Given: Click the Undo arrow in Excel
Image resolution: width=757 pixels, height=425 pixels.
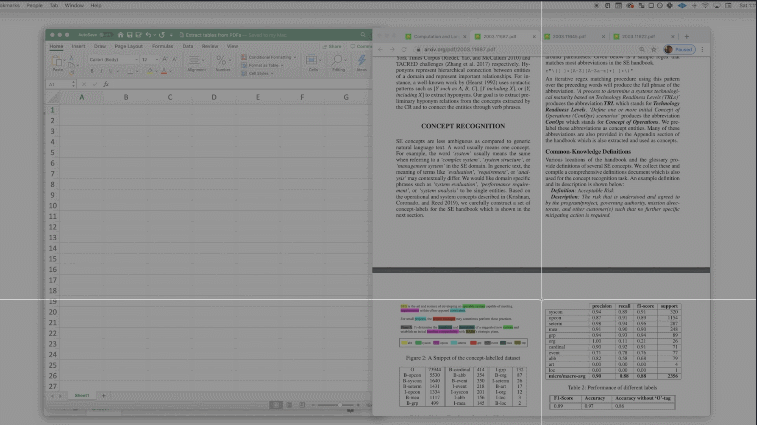Looking at the screenshot, I should pyautogui.click(x=148, y=35).
